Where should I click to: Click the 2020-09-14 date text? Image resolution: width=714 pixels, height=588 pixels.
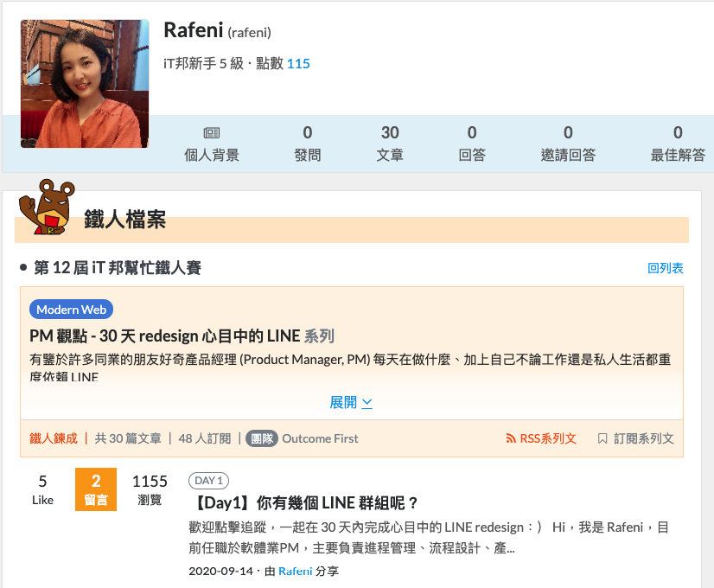click(x=220, y=572)
